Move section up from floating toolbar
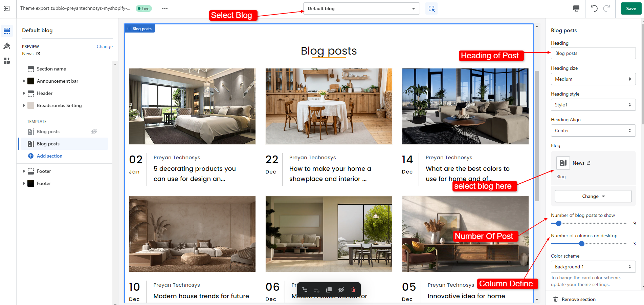The width and height of the screenshot is (644, 305). click(x=305, y=290)
